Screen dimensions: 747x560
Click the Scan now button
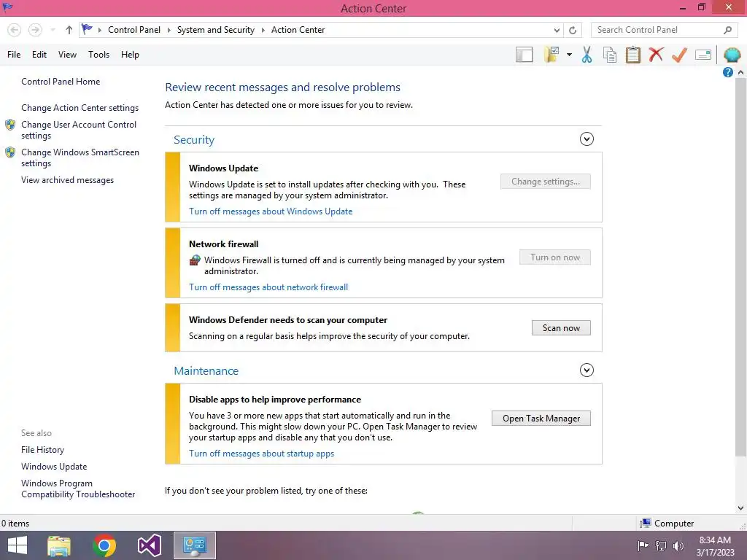pos(561,327)
